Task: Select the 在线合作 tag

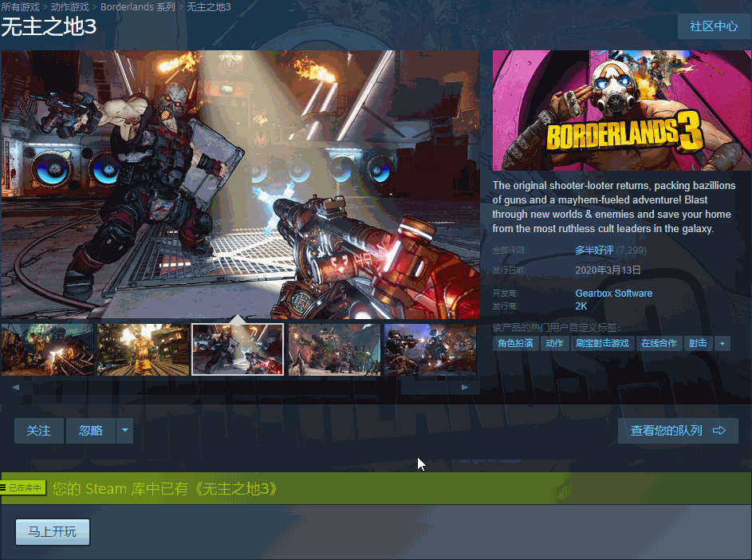Action: tap(659, 343)
